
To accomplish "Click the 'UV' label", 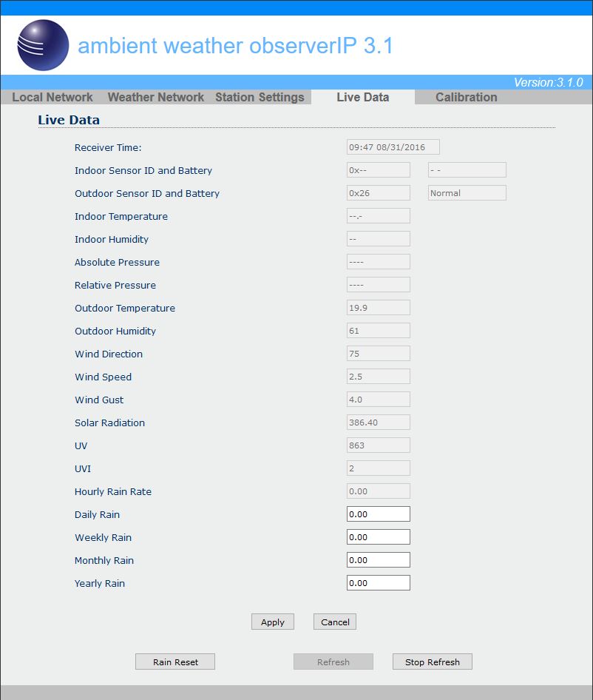I will click(81, 445).
